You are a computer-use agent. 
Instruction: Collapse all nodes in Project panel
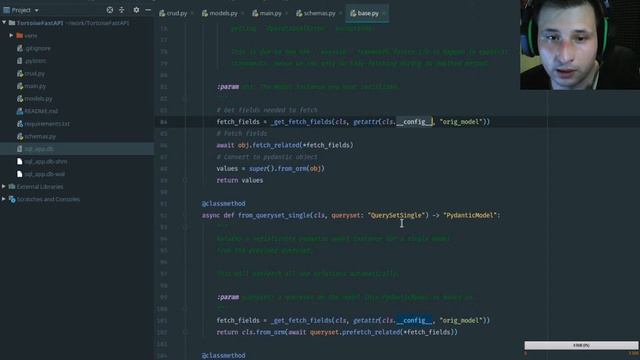coord(122,10)
